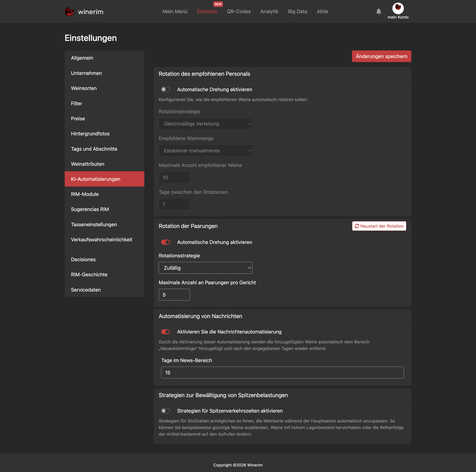
Task: Open the Analytik navigation item
Action: point(269,11)
